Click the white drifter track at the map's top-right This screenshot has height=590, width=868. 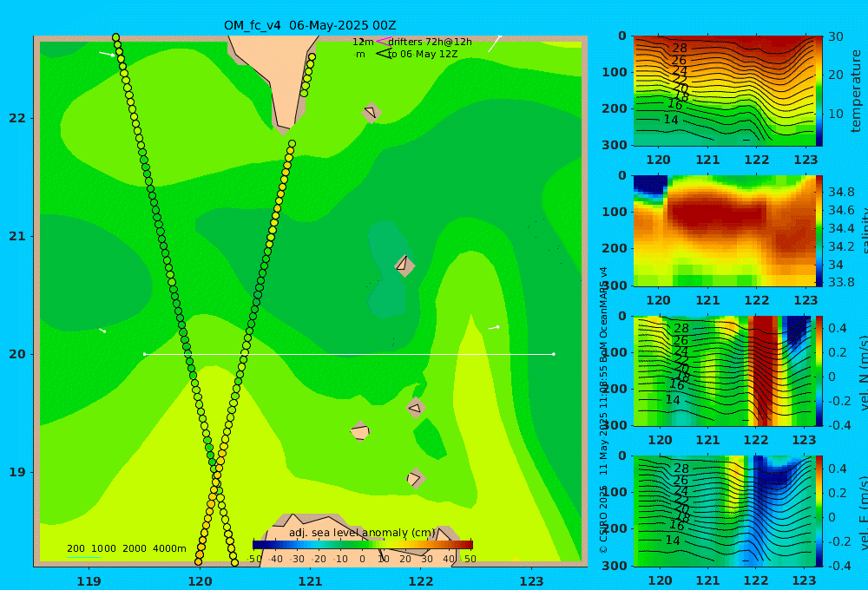pos(495,43)
